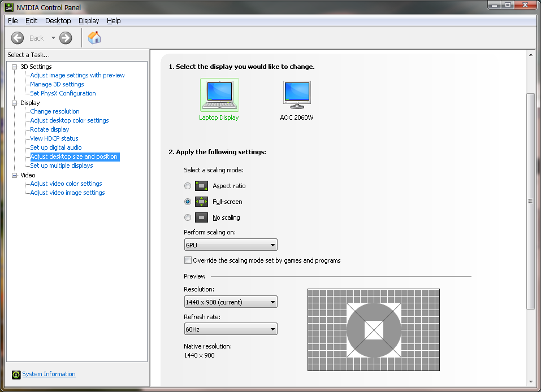Screen dimensions: 541x392
Task: Open the Perform scaling on GPU dropdown
Action: [x=231, y=245]
